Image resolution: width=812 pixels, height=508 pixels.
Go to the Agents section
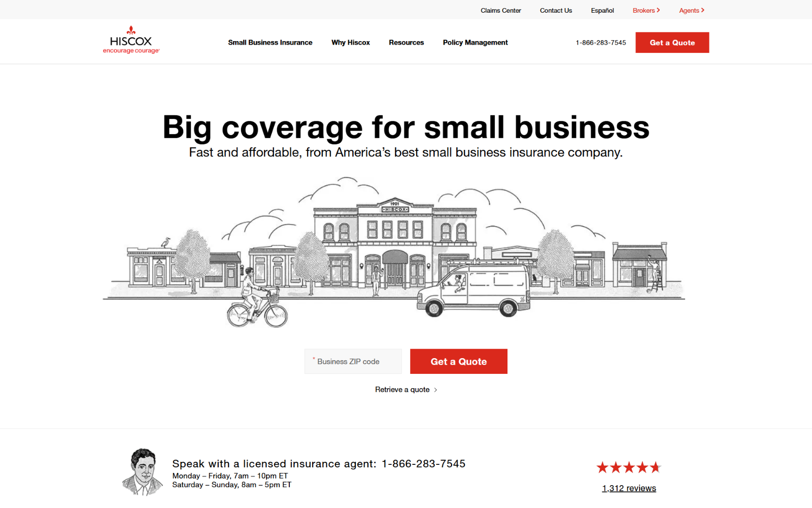692,11
